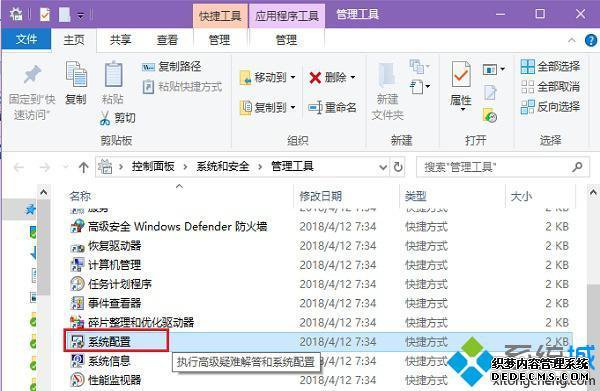The width and height of the screenshot is (600, 391).
Task: Click Paste shortcut option
Action: [x=182, y=87]
